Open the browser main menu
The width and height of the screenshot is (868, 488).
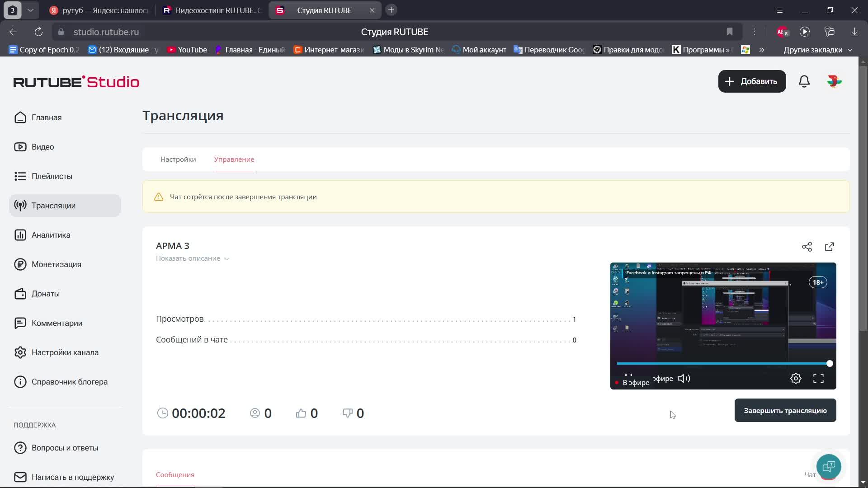(780, 10)
